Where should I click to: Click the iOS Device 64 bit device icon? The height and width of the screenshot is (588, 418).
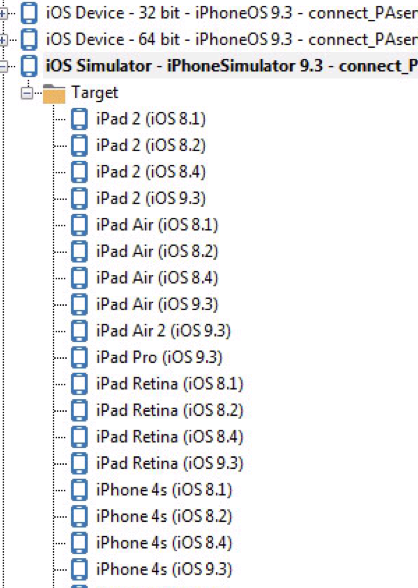pyautogui.click(x=29, y=39)
